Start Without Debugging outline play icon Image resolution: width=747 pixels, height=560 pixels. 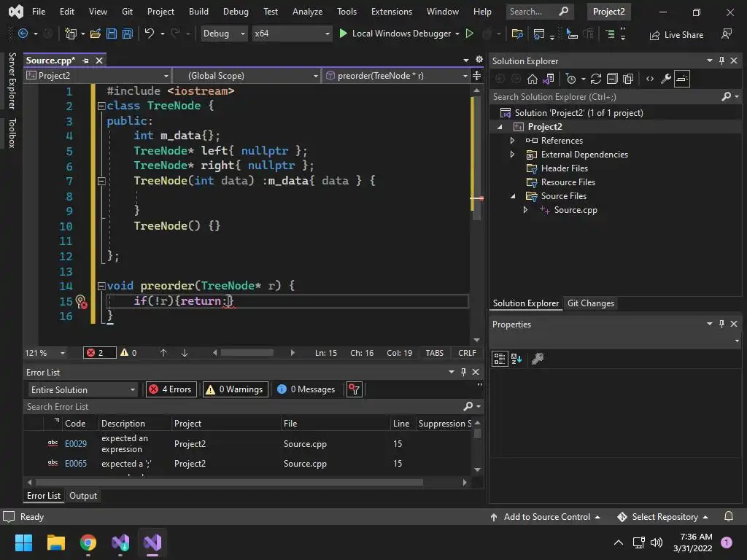coord(469,34)
